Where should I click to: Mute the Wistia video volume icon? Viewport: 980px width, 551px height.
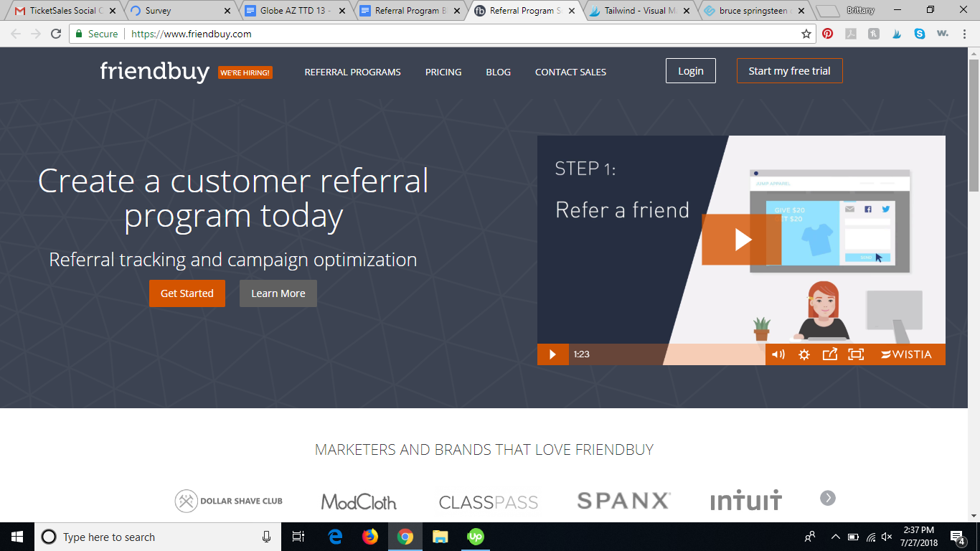[778, 354]
